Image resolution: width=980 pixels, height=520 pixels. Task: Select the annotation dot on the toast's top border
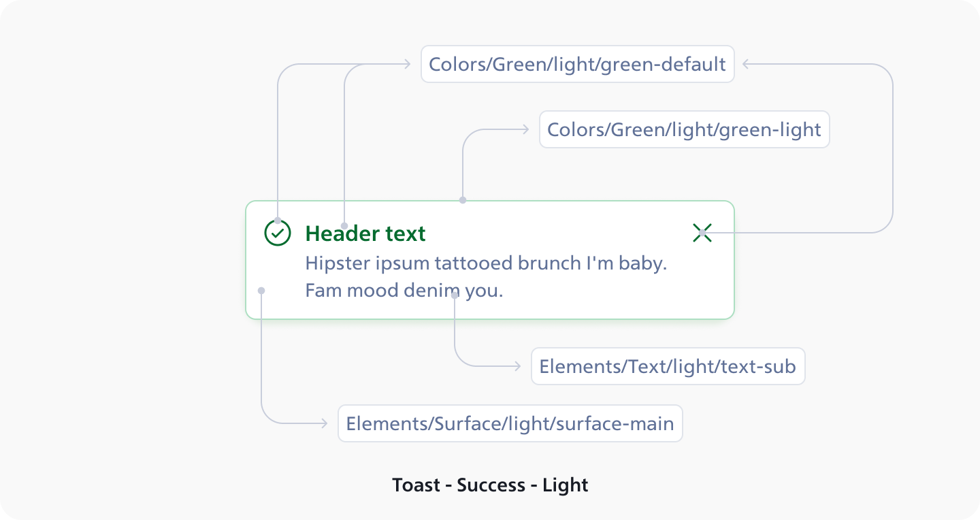[x=463, y=200]
